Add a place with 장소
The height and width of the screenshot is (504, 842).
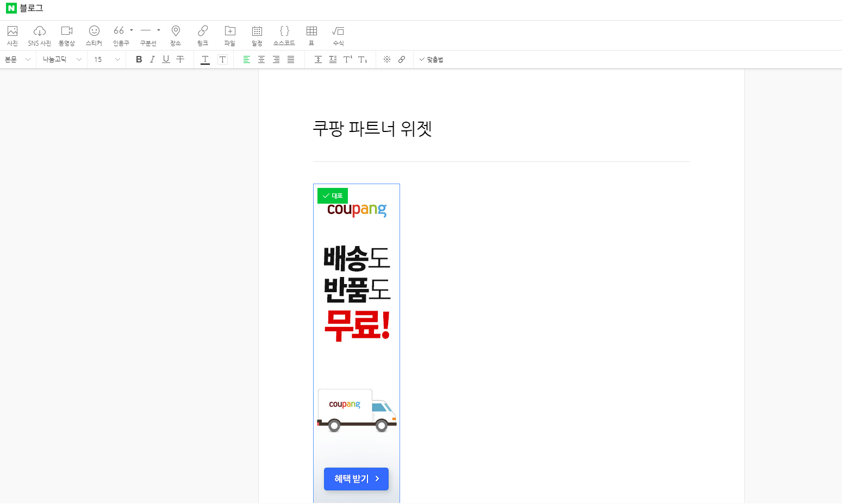(x=176, y=36)
